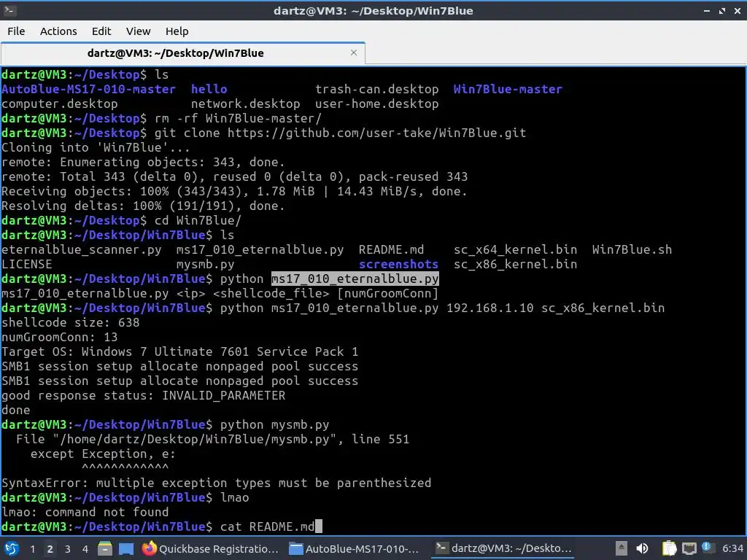The image size is (747, 560).
Task: Close the terminal window
Action: tap(737, 10)
